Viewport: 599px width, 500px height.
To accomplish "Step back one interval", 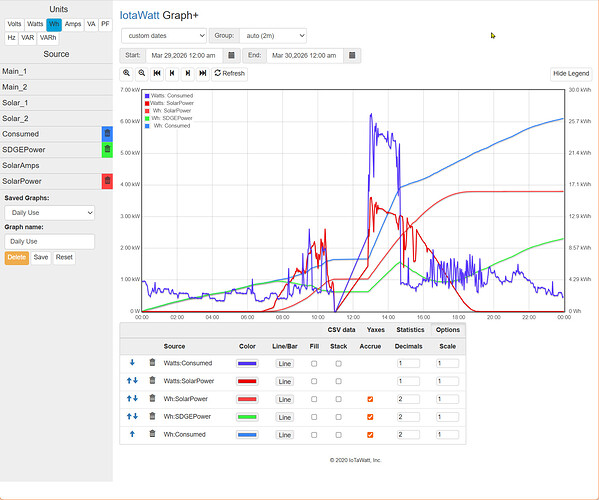I will click(x=172, y=73).
